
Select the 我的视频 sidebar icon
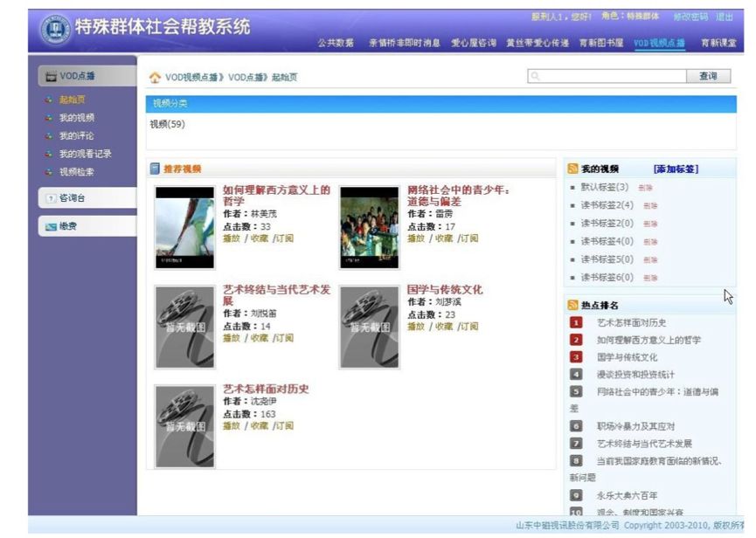(x=48, y=117)
